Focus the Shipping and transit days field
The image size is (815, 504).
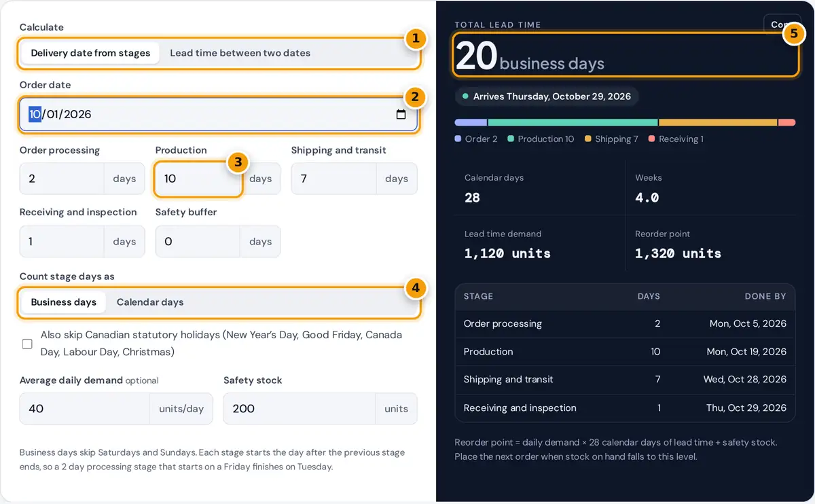click(333, 179)
